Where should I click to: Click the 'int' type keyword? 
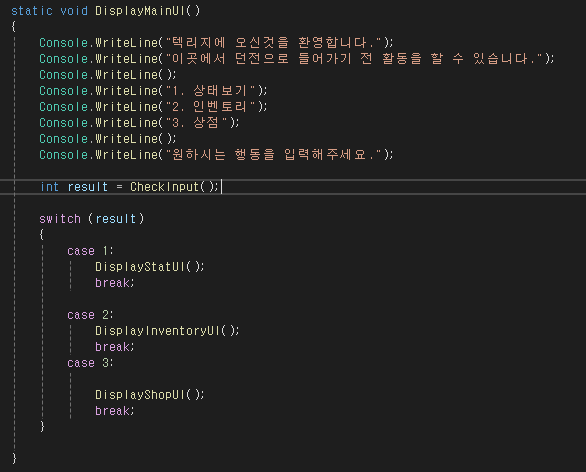pyautogui.click(x=49, y=186)
